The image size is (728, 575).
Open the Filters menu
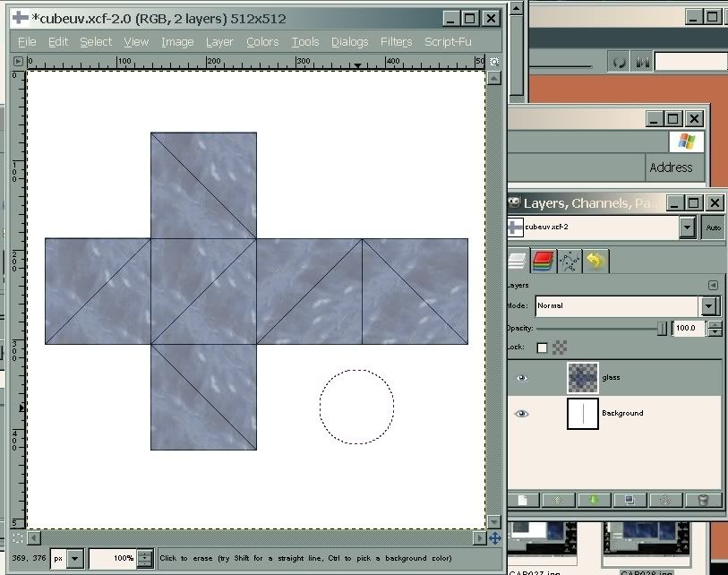click(396, 42)
